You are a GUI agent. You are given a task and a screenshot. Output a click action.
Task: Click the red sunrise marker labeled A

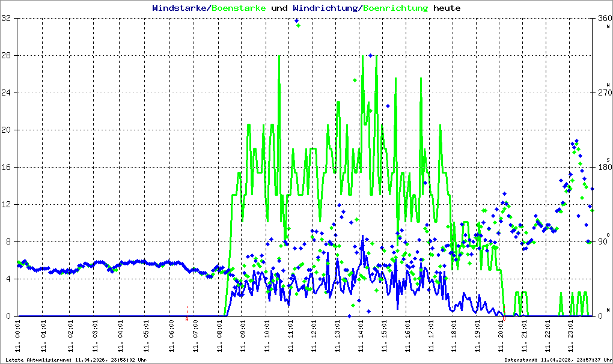click(187, 319)
